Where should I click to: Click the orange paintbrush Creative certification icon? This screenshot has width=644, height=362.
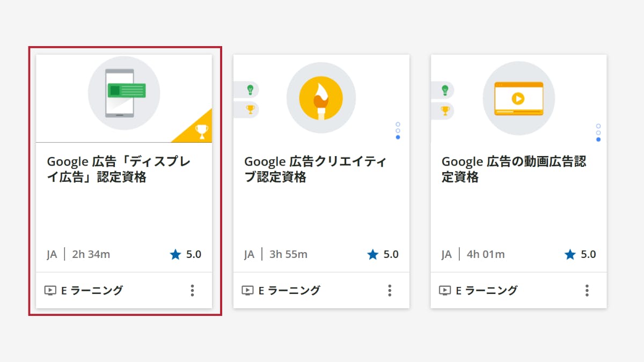point(321,97)
